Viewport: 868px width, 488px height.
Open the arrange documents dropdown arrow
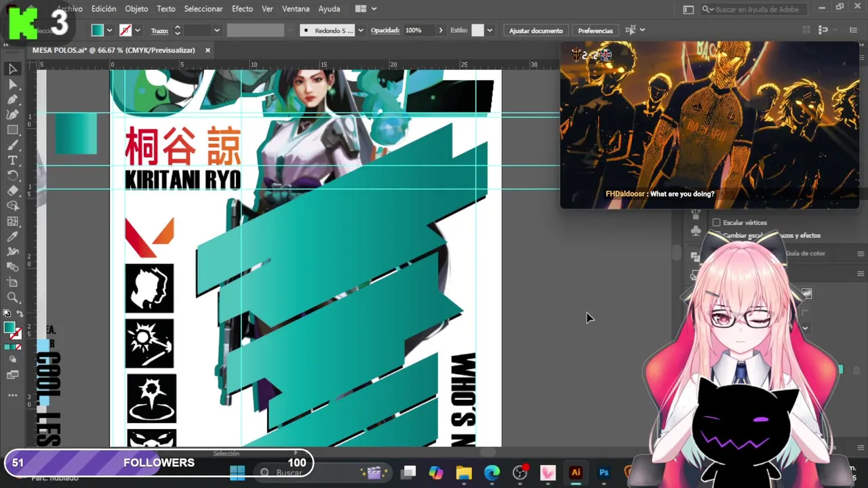[374, 9]
